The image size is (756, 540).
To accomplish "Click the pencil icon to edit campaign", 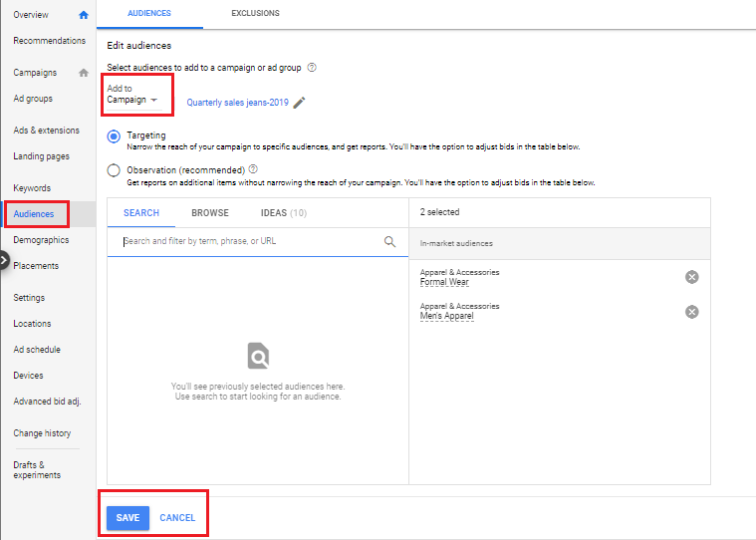I will point(300,103).
